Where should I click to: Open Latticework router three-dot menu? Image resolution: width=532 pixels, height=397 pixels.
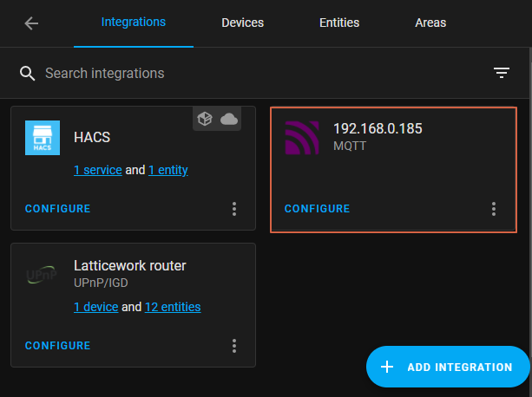click(234, 346)
